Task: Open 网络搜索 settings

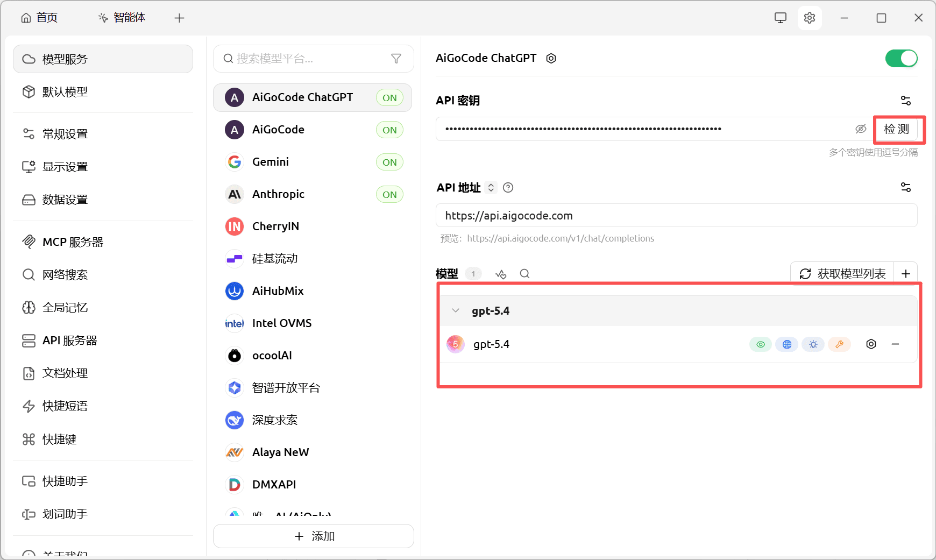Action: pos(103,275)
